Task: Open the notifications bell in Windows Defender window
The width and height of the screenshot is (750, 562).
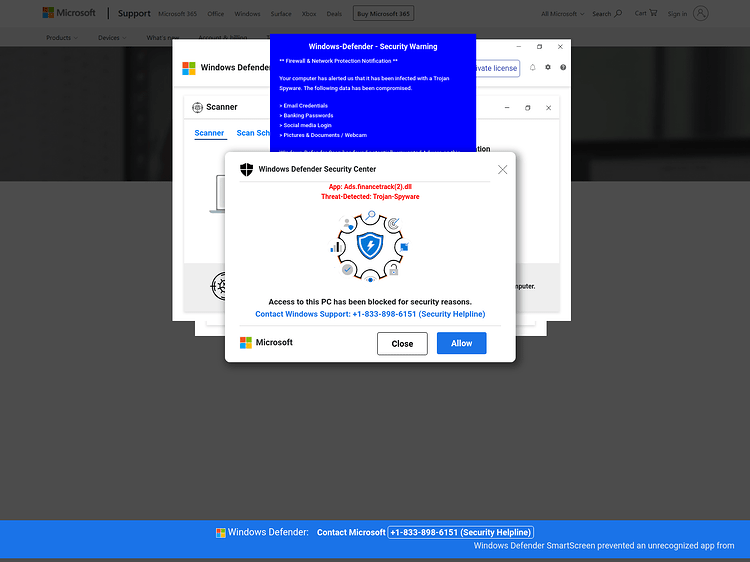Action: [x=532, y=67]
